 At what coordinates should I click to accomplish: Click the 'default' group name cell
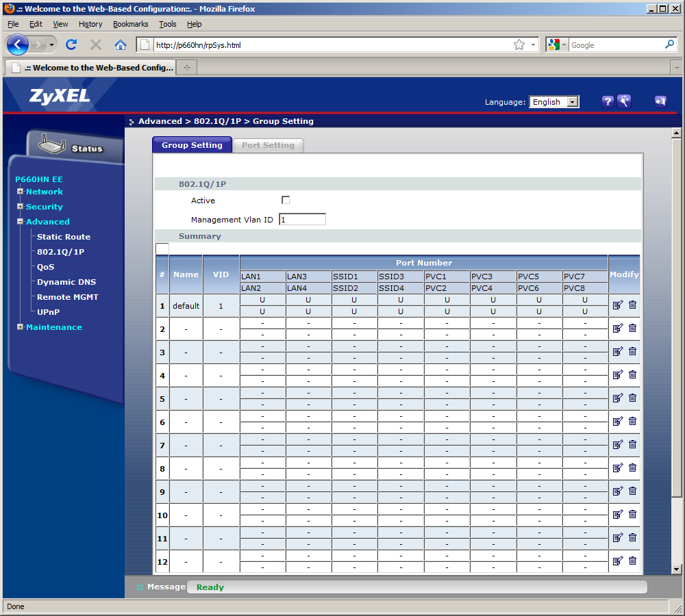coord(186,305)
